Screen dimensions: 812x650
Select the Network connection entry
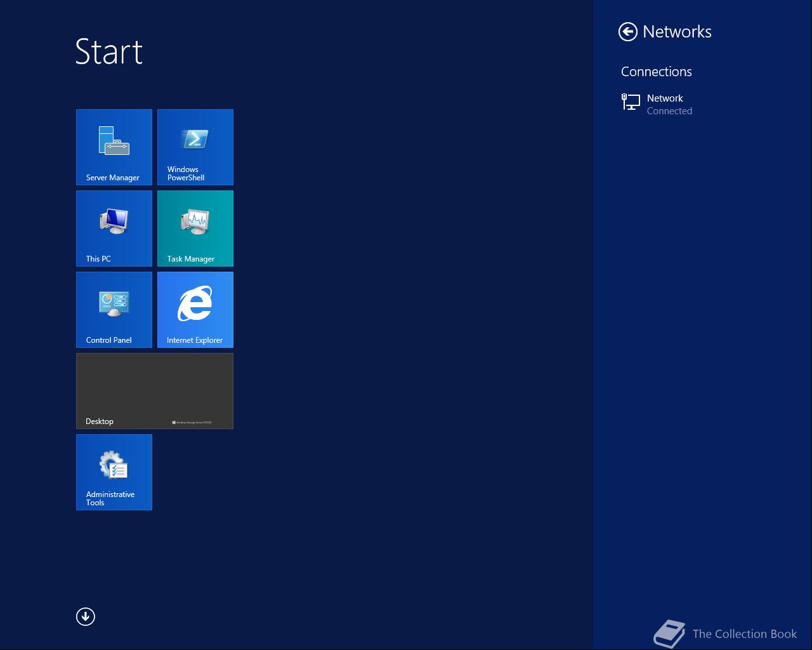coord(702,104)
